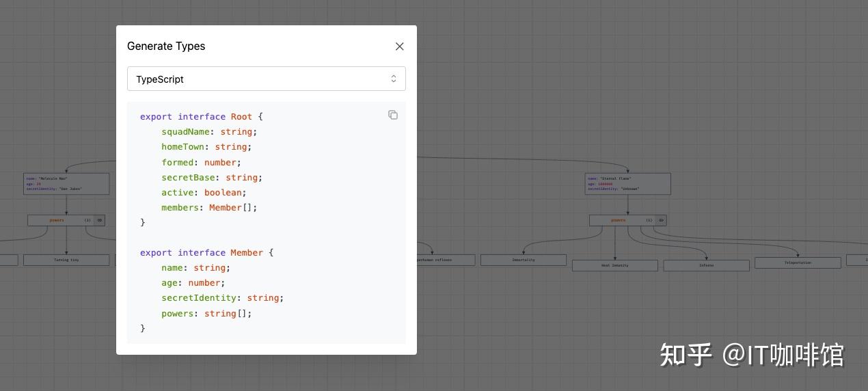
Task: Click the Heat Immunity node
Action: click(614, 265)
